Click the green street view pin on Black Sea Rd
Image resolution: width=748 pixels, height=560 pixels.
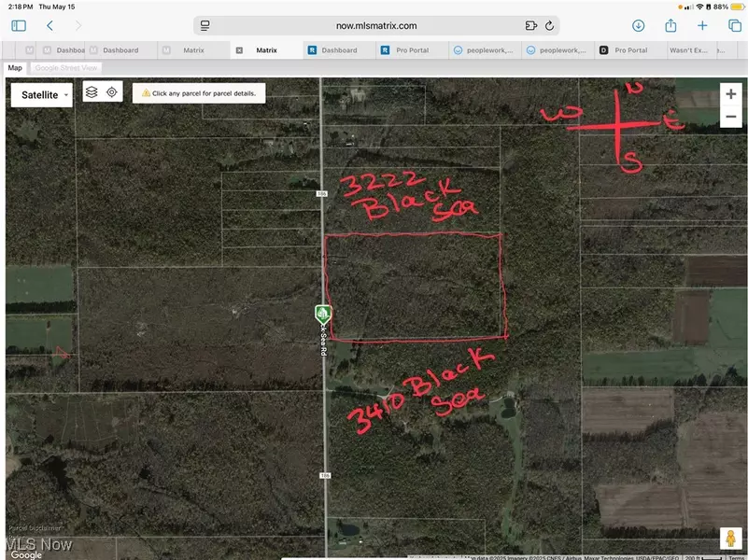coord(321,315)
